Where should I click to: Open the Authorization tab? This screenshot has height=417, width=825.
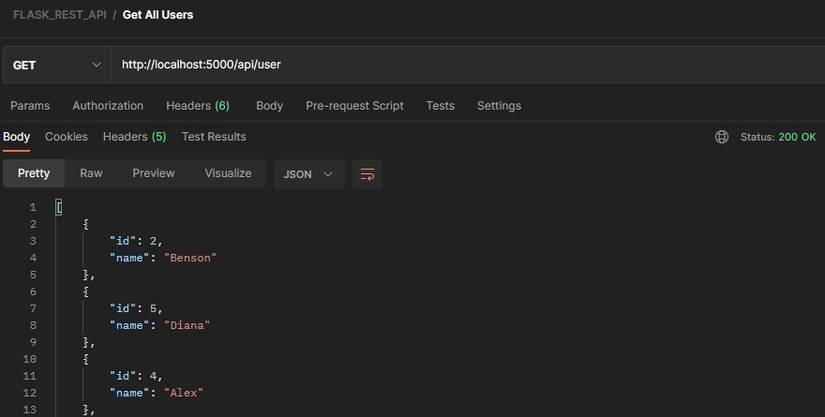(108, 106)
